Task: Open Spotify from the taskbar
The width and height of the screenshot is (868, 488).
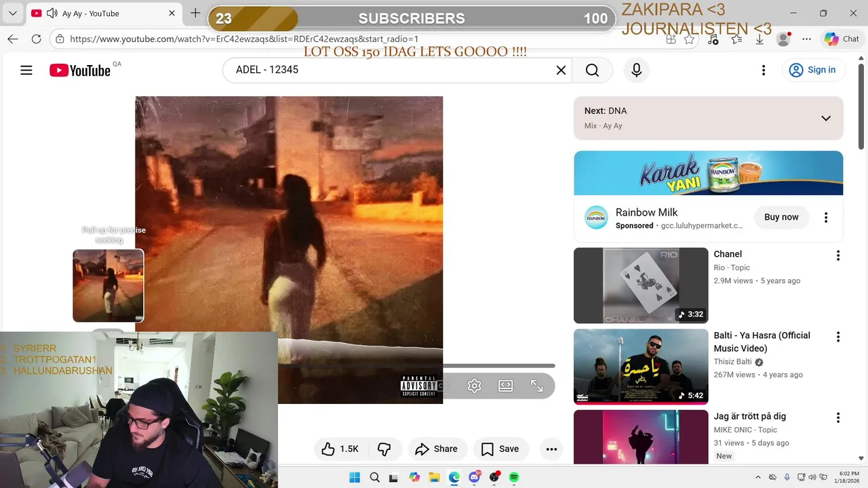Action: click(x=514, y=477)
